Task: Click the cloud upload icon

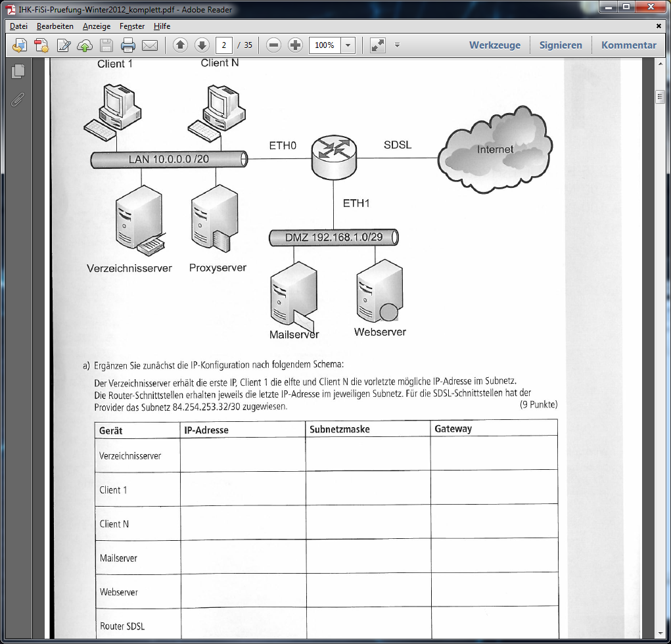Action: (x=85, y=45)
